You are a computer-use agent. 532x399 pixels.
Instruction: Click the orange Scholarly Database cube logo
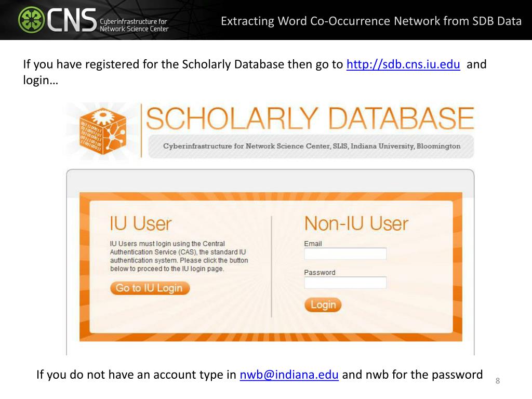pyautogui.click(x=103, y=131)
